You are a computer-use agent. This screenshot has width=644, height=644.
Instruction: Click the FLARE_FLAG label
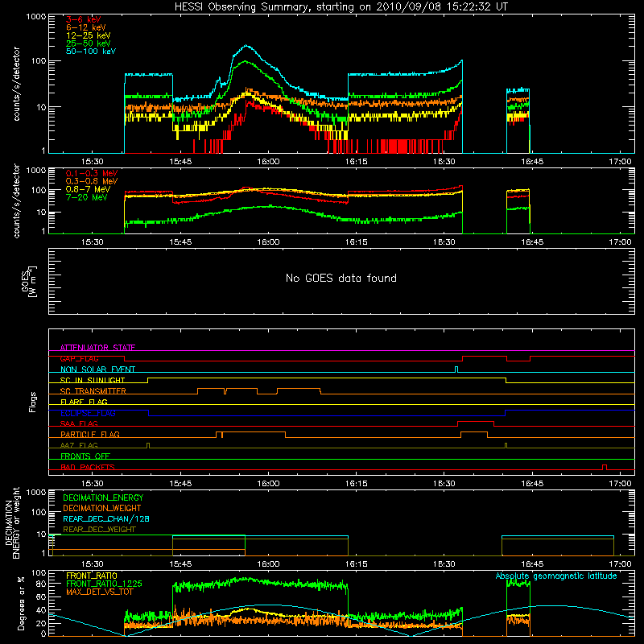coord(84,402)
